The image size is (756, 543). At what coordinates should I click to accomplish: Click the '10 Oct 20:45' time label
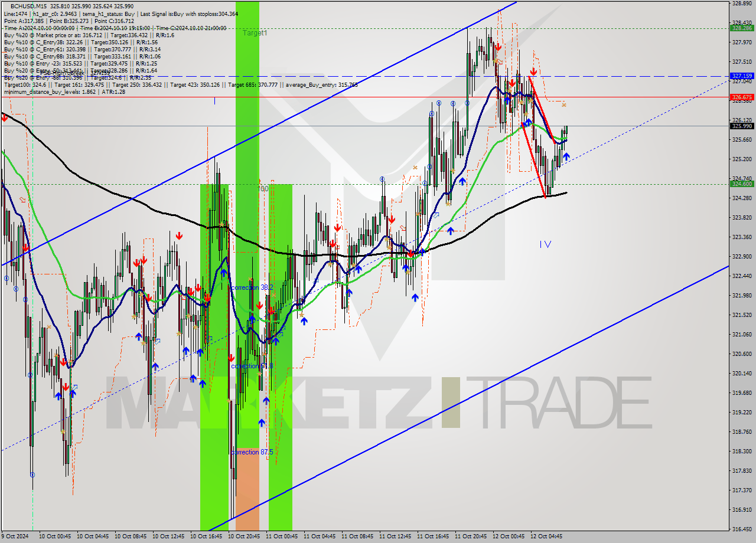(244, 537)
